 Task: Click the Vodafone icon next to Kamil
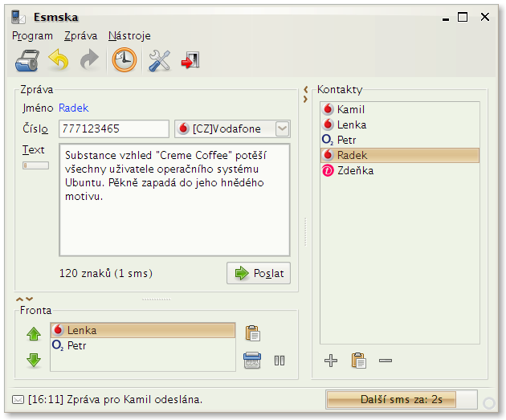pyautogui.click(x=328, y=109)
